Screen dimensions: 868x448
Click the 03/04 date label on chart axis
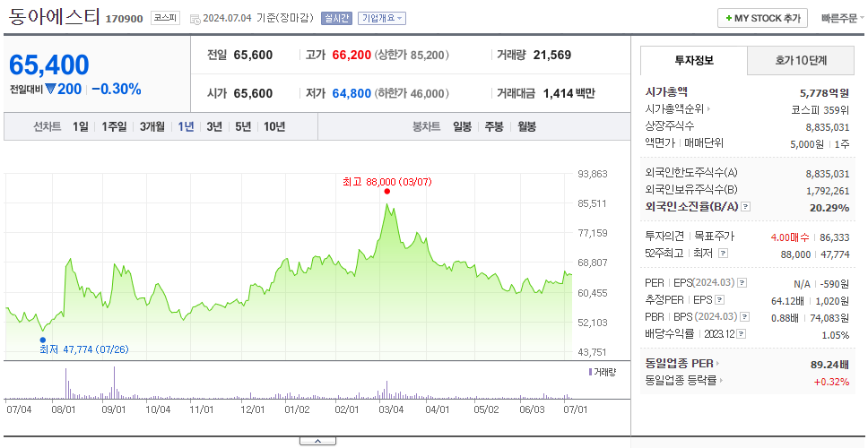coord(391,409)
